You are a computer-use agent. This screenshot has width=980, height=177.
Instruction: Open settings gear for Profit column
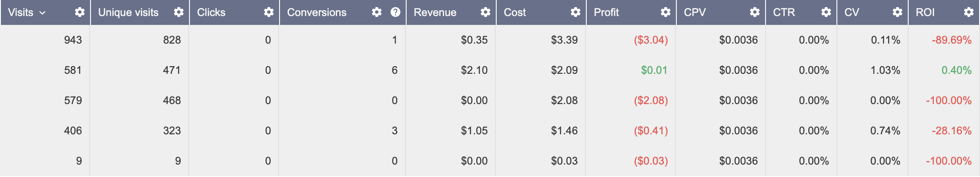666,12
